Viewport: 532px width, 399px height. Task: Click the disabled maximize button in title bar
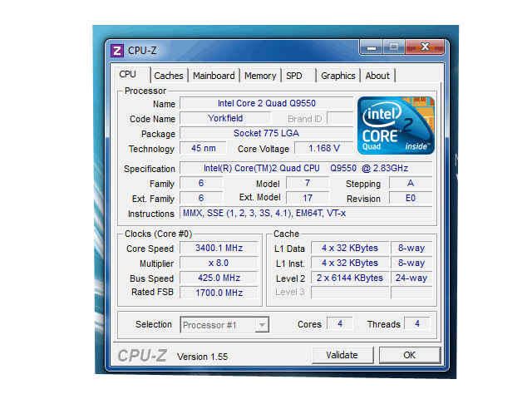[x=394, y=47]
